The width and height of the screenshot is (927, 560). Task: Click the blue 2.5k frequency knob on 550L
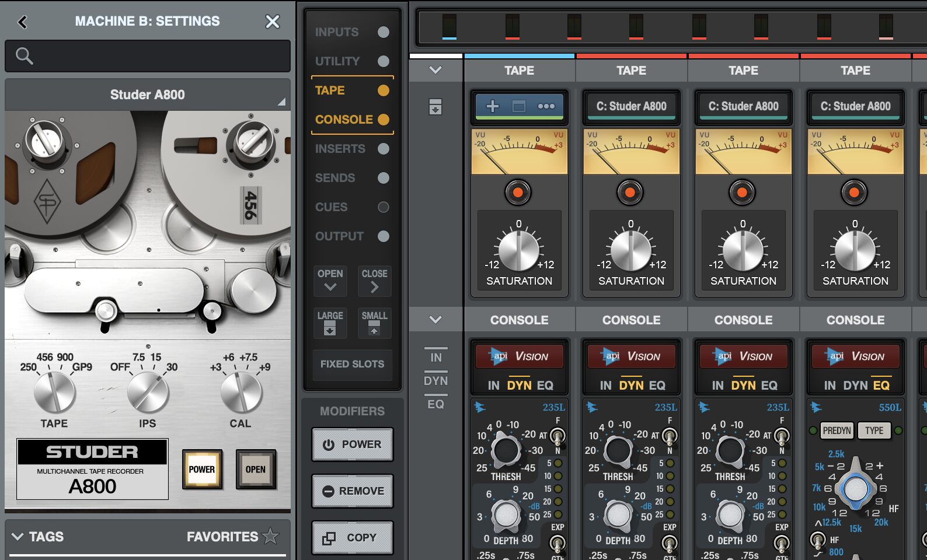pos(856,488)
